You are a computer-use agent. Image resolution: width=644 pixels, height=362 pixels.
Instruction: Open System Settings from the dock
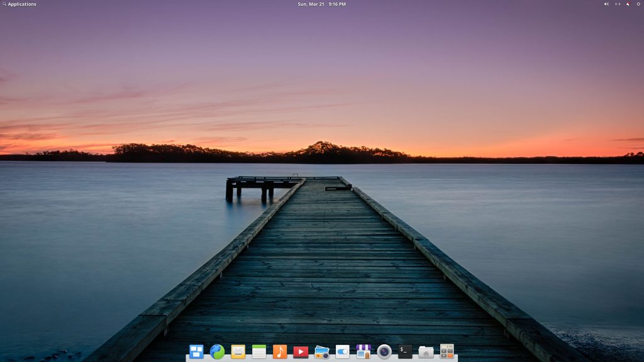click(341, 352)
